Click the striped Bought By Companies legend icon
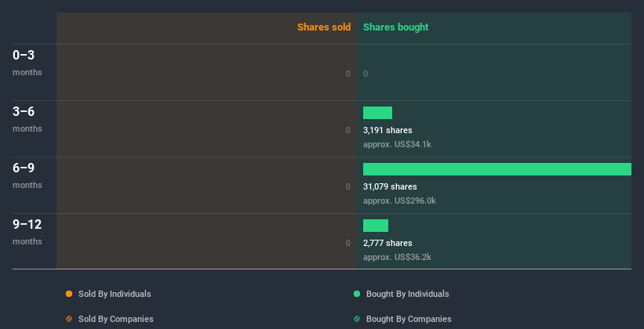Viewport: 644px width, 329px height. [357, 319]
